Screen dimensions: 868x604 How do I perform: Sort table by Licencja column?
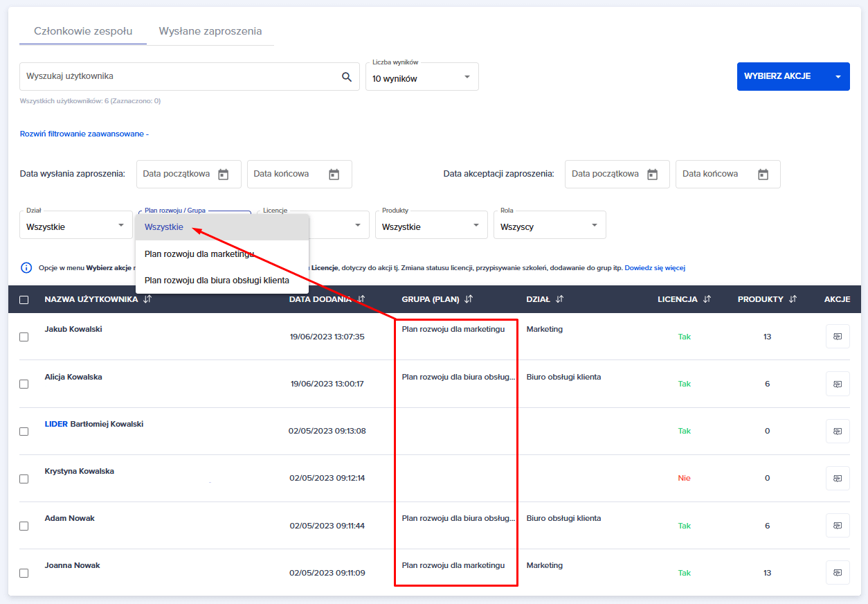707,299
